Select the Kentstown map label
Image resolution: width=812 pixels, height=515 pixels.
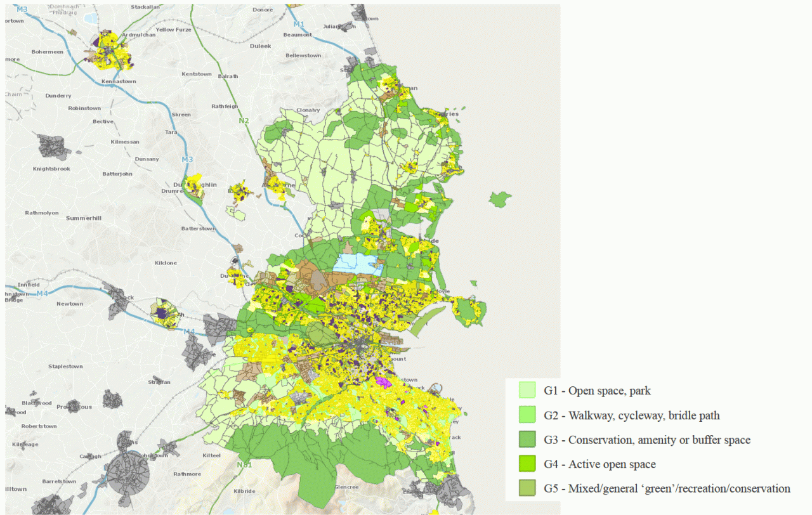coord(197,74)
